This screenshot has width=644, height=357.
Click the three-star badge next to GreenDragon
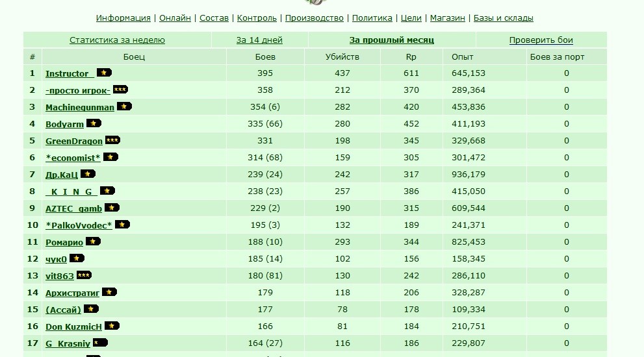click(x=112, y=140)
